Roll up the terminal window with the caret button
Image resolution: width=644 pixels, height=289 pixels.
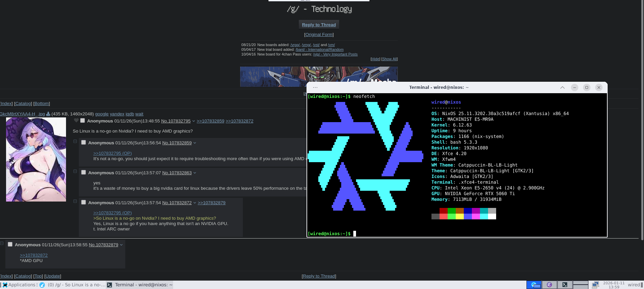tap(562, 87)
